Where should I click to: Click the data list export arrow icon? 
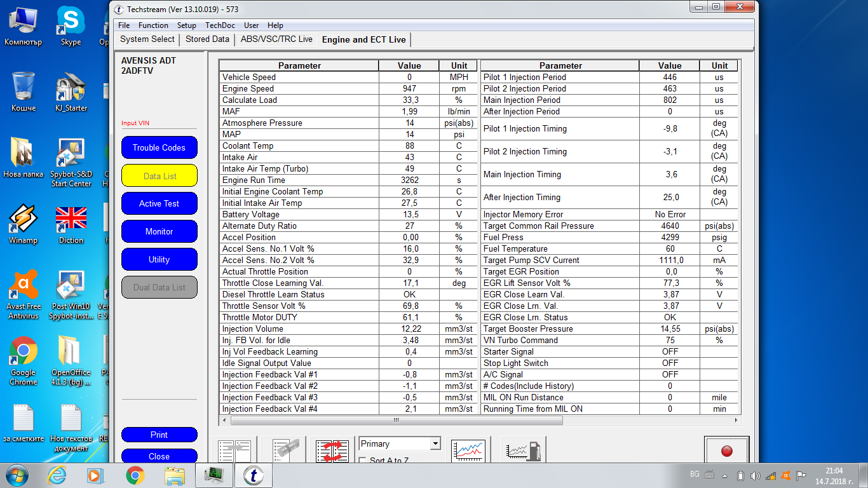[234, 450]
